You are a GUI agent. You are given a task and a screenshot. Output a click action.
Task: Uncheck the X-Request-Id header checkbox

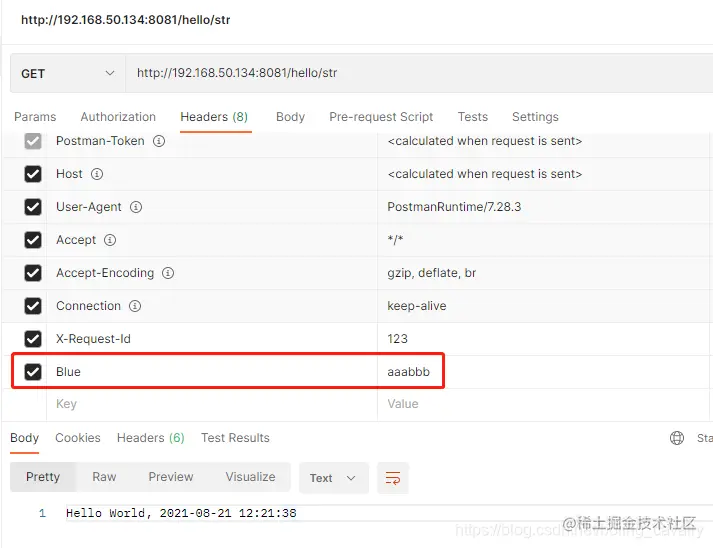[33, 339]
